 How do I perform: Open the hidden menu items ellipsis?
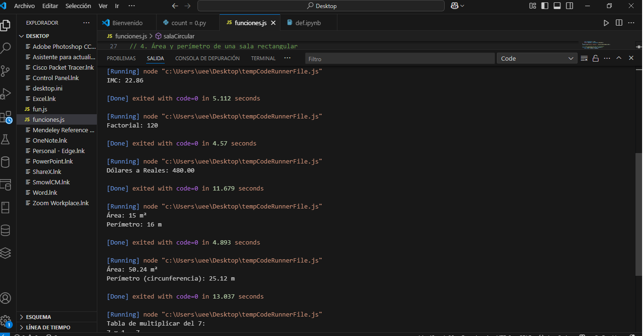click(x=132, y=6)
